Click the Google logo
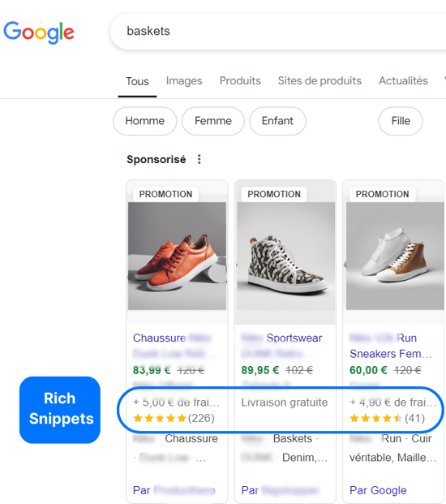The image size is (446, 504). tap(39, 32)
